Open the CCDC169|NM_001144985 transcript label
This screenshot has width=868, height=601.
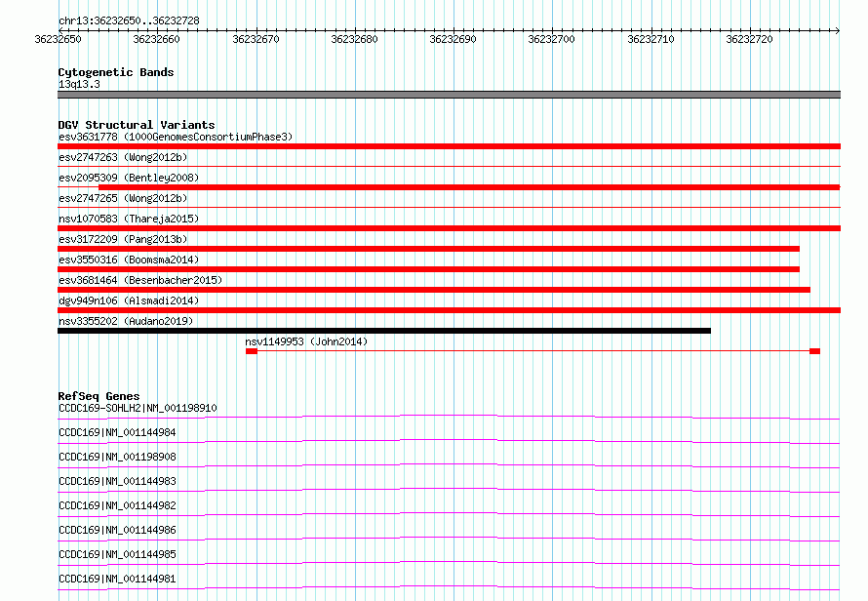tap(117, 554)
